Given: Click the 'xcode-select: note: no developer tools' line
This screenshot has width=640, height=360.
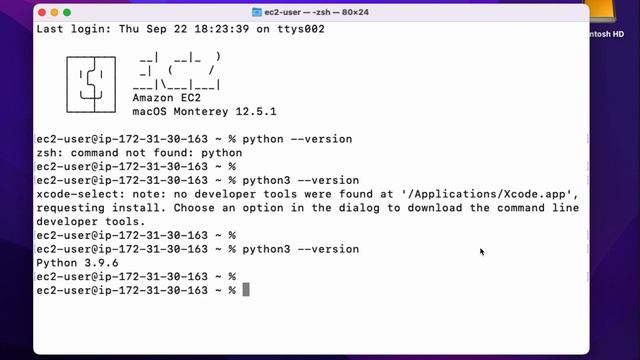Looking at the screenshot, I should (308, 194).
